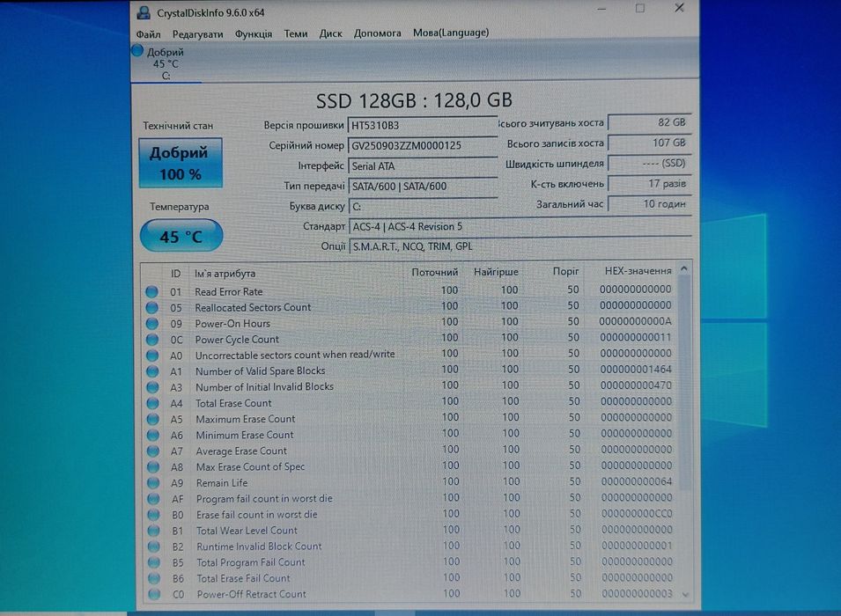Click status icon for attribute A0 row

[152, 356]
